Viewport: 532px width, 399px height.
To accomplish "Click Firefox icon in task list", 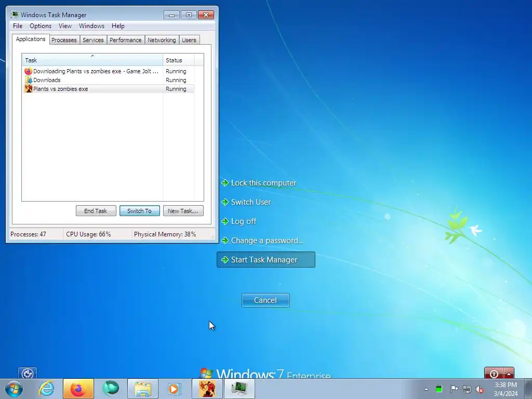I will point(28,71).
